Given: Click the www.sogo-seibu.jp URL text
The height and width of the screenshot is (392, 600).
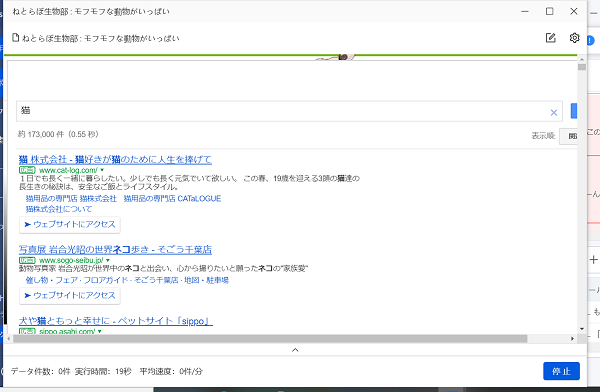Looking at the screenshot, I should point(71,260).
